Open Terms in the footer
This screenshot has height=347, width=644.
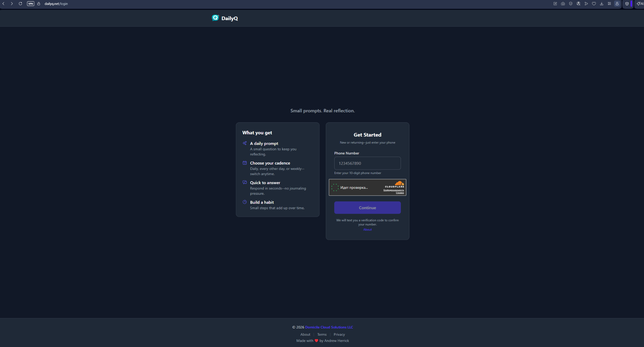tap(322, 334)
